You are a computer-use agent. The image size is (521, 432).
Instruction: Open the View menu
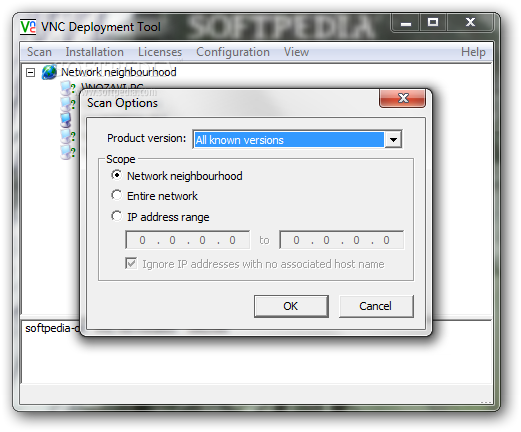tap(296, 52)
